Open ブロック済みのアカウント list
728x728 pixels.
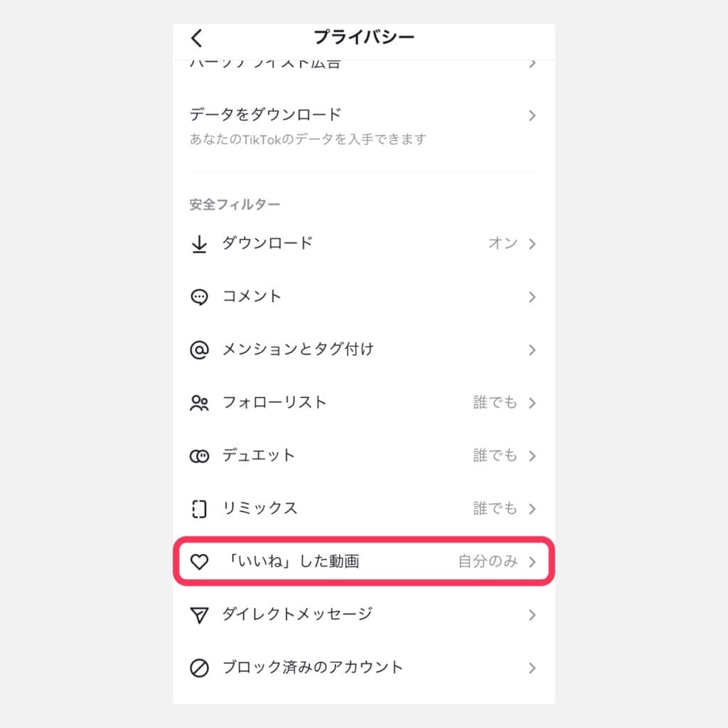(x=363, y=668)
